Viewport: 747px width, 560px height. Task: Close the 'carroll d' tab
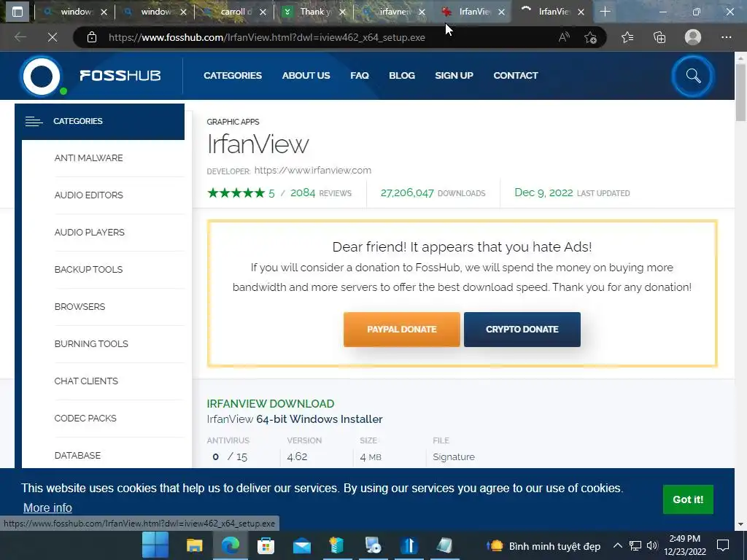(263, 12)
